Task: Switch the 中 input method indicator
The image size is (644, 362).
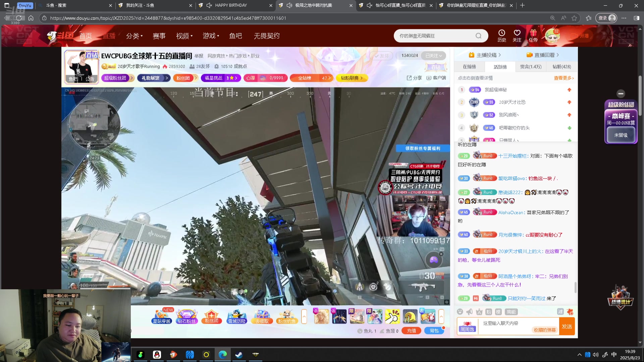Action: click(614, 355)
